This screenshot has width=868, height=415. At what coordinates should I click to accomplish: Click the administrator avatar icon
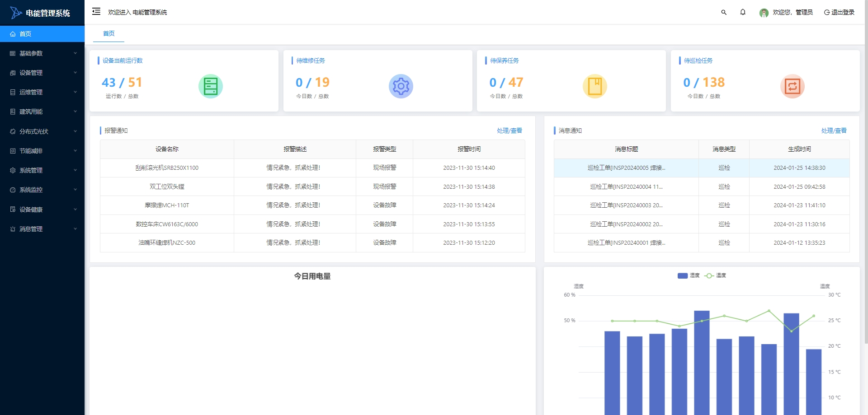click(764, 13)
